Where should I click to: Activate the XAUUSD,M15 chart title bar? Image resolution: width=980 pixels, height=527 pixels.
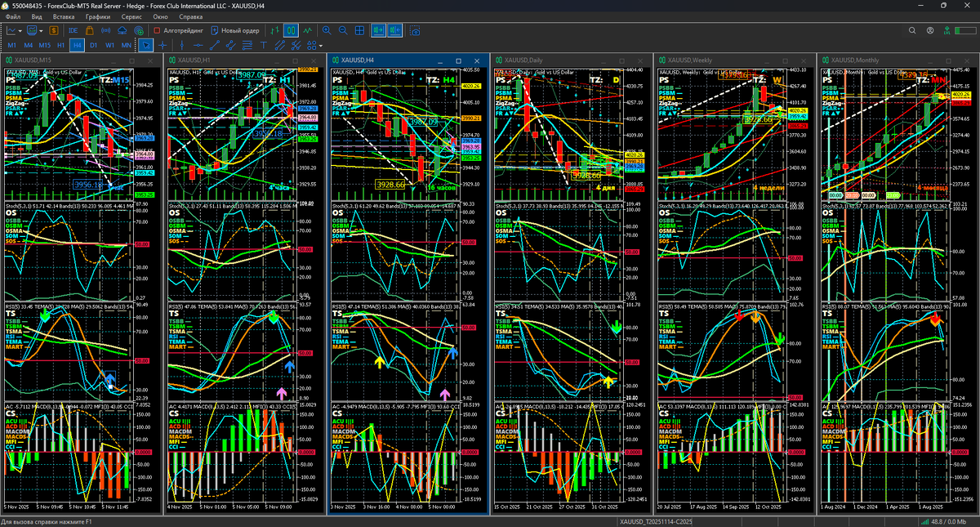(x=82, y=60)
